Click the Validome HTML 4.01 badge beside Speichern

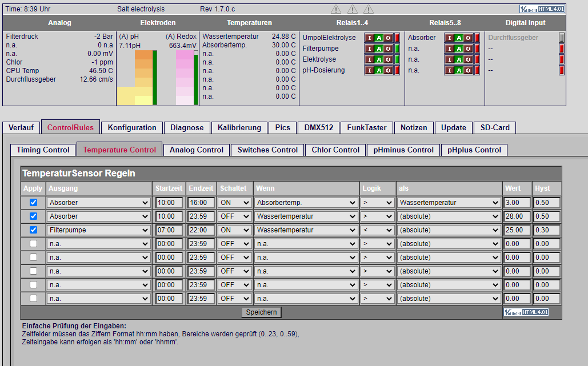point(526,312)
